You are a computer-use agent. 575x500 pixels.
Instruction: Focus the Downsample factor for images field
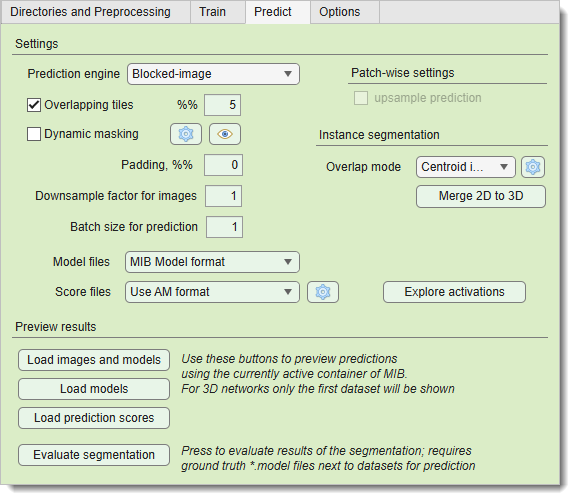click(x=223, y=196)
